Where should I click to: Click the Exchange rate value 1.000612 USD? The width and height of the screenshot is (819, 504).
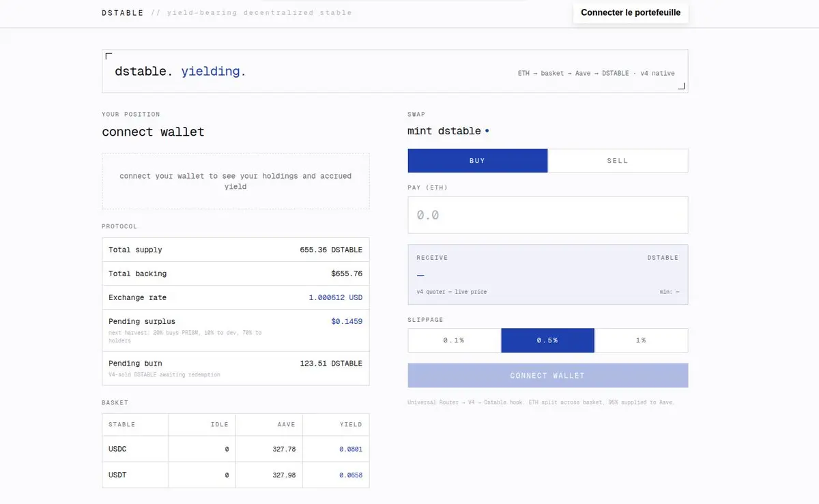[336, 297]
